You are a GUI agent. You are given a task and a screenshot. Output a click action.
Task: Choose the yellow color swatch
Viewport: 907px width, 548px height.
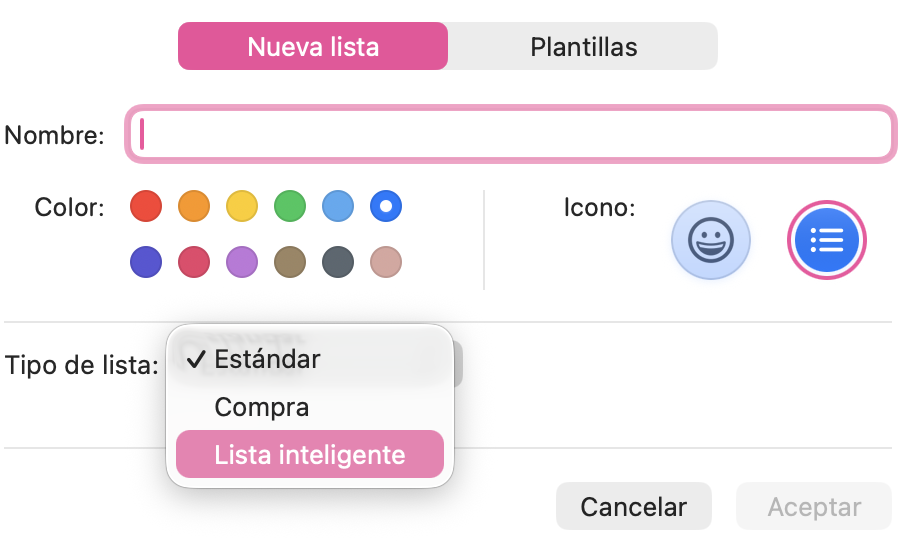tap(242, 207)
